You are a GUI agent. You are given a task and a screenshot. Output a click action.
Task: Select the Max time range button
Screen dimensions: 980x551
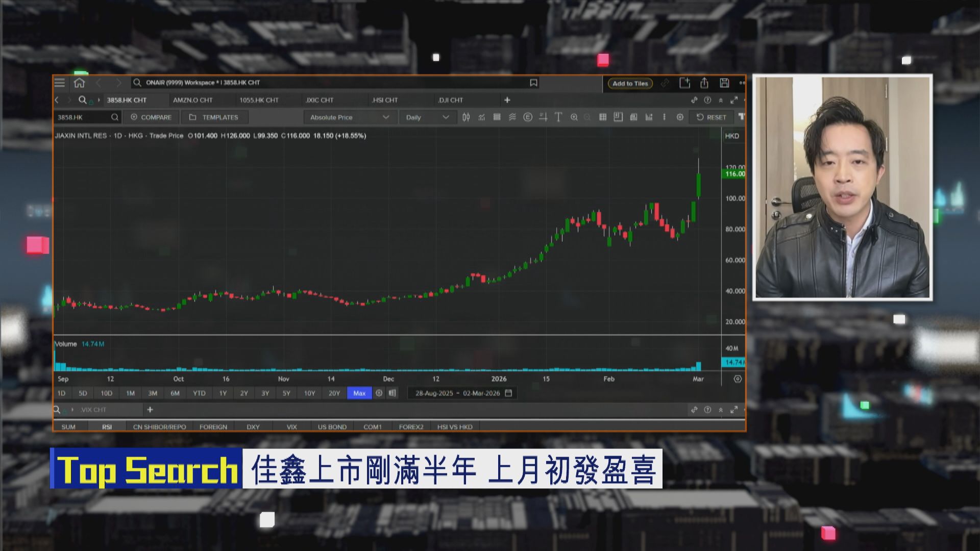(x=359, y=393)
